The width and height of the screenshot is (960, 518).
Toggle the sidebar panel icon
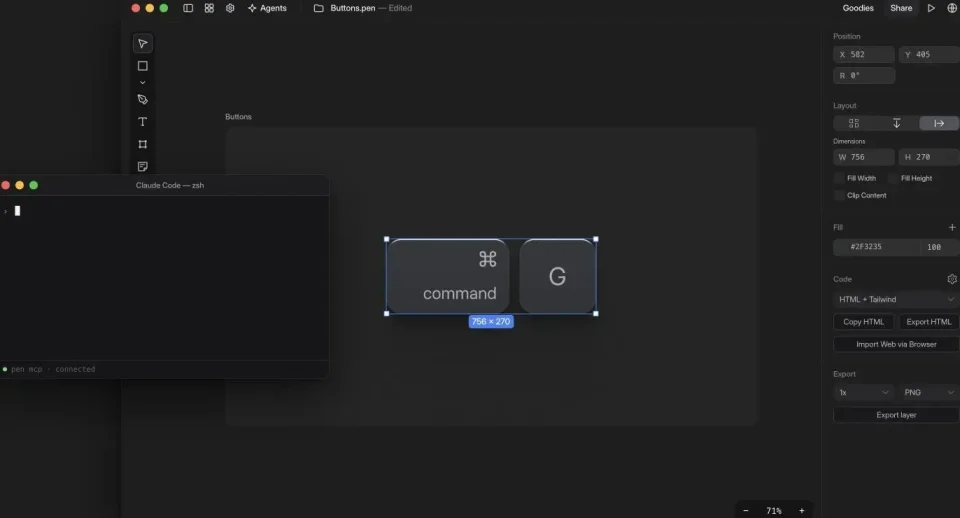click(x=188, y=8)
